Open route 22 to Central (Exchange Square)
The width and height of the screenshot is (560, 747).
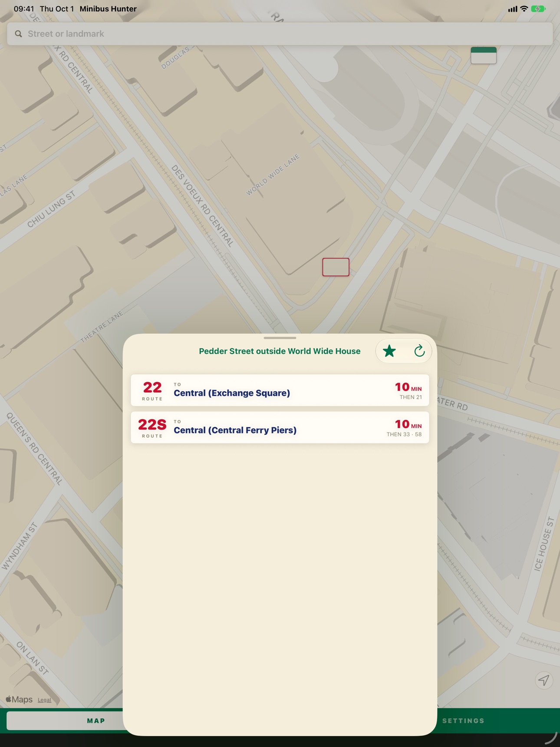(280, 390)
